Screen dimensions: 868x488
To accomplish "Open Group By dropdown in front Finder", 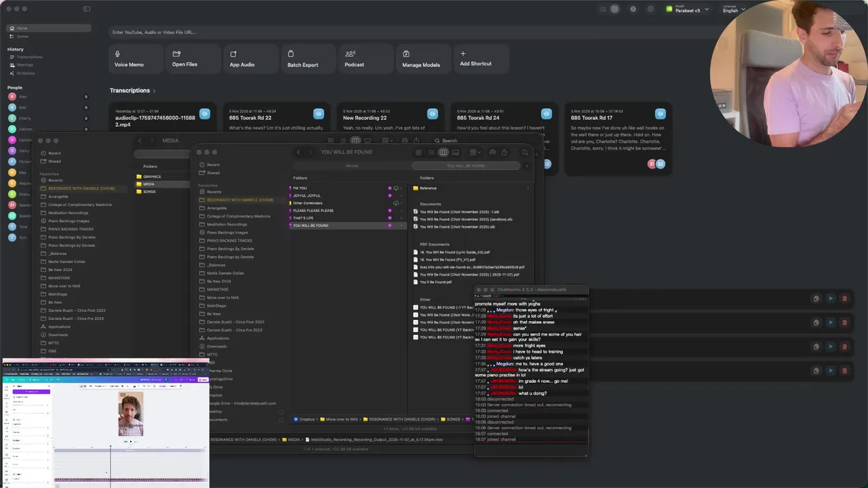I will (x=475, y=152).
